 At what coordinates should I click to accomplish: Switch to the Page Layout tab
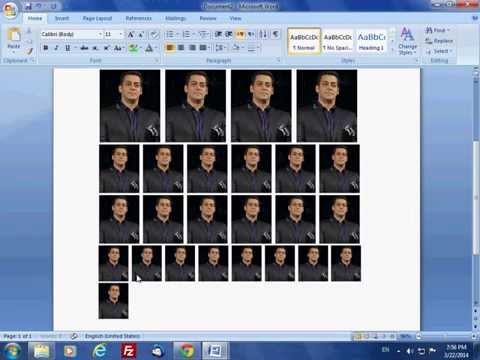pyautogui.click(x=97, y=18)
